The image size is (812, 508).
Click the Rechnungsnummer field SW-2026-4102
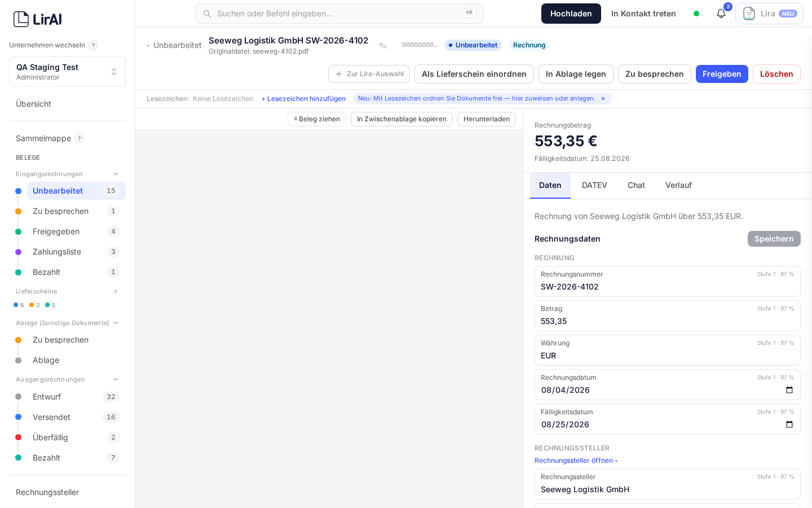668,281
